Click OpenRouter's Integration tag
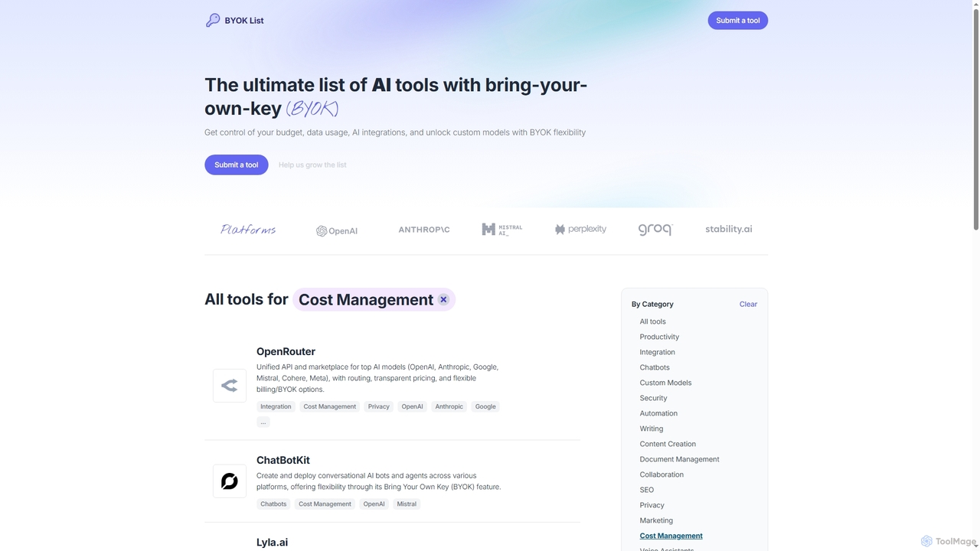Viewport: 980px width, 551px height. coord(276,406)
